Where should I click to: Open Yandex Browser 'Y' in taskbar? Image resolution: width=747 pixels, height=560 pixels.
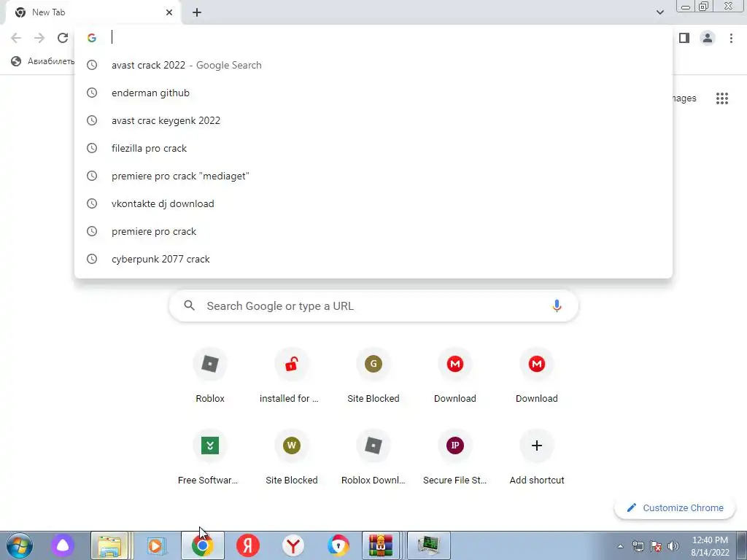tap(293, 545)
